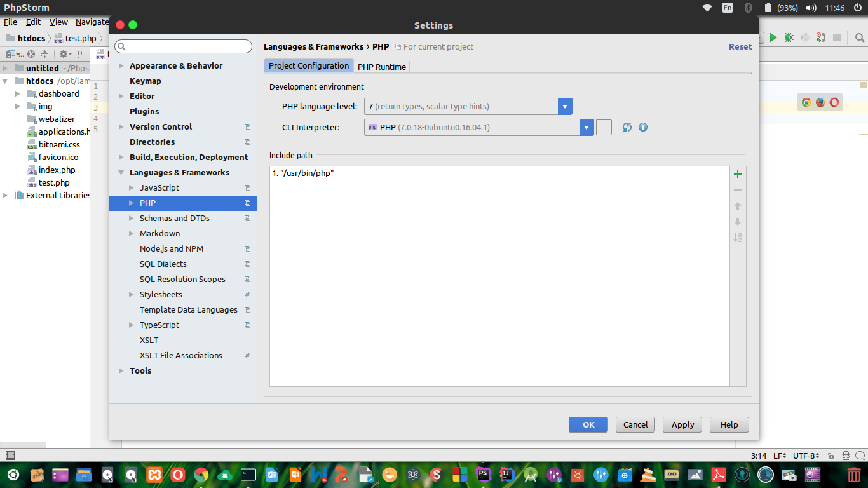Screen dimensions: 868x488
Task: Click the Help button
Action: coord(729,424)
